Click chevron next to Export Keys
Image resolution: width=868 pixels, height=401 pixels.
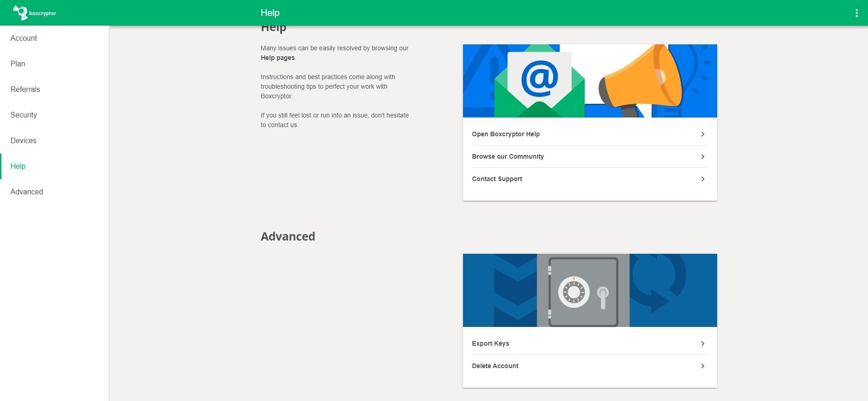pos(703,343)
